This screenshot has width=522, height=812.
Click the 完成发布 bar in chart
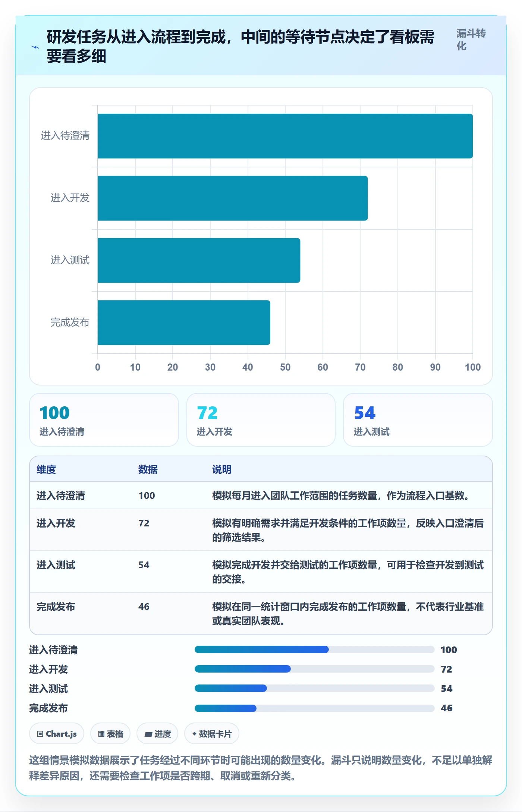point(184,322)
